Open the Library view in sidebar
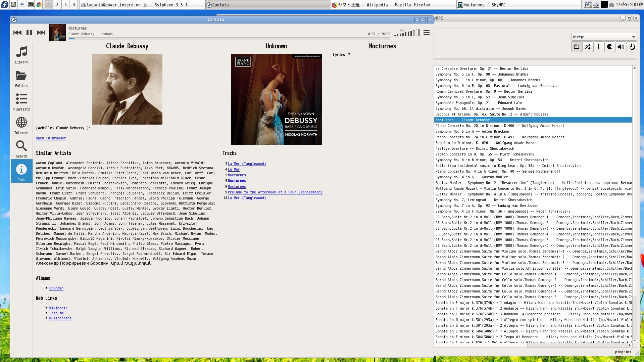 point(21,55)
